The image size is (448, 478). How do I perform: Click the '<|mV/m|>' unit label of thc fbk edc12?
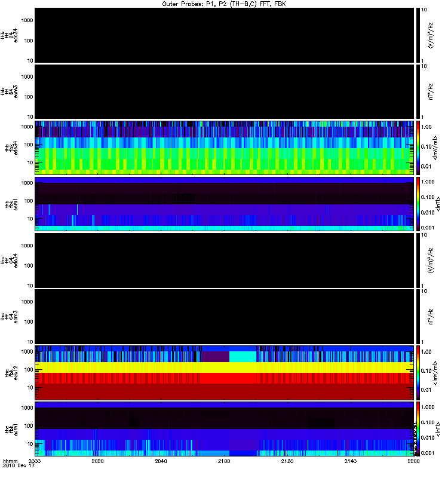click(435, 373)
